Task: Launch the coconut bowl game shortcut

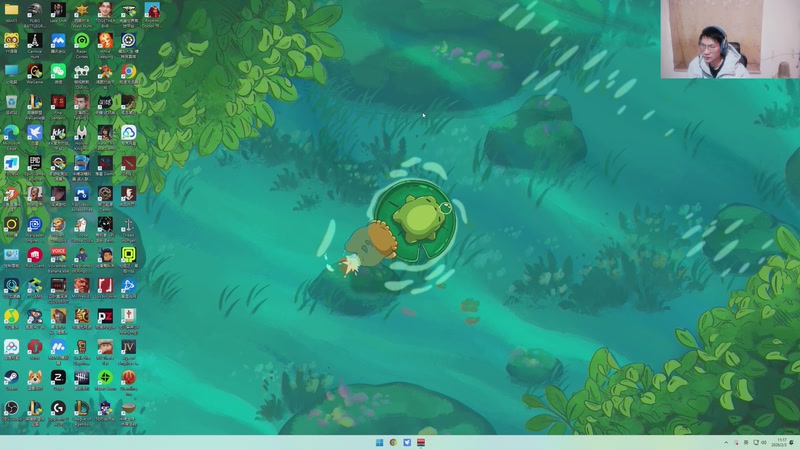Action: [129, 408]
